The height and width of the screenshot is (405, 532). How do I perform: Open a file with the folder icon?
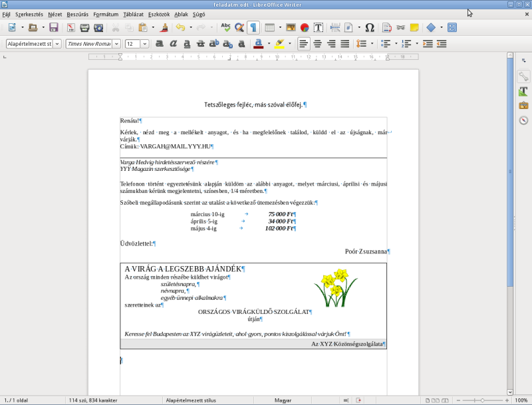(33, 27)
